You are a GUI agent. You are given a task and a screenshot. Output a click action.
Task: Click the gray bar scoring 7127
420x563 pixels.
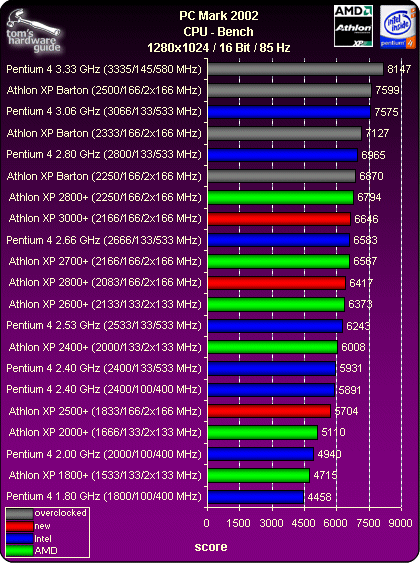[x=285, y=133]
